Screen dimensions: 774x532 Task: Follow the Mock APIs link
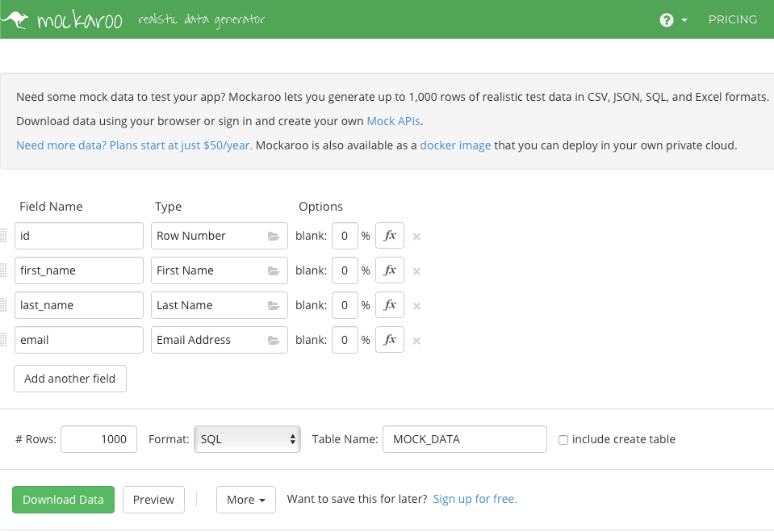[x=393, y=121]
